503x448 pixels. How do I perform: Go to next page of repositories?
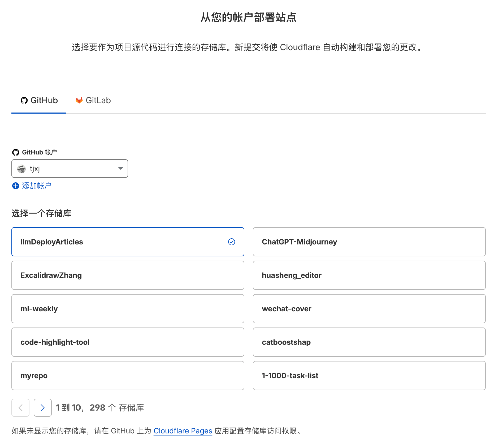[x=42, y=408]
